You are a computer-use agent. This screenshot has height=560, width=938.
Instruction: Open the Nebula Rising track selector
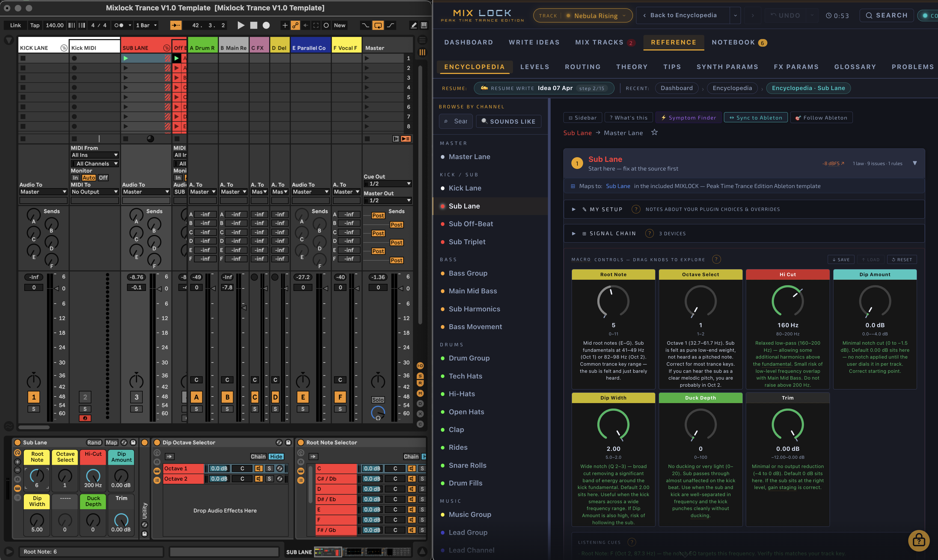pyautogui.click(x=583, y=16)
